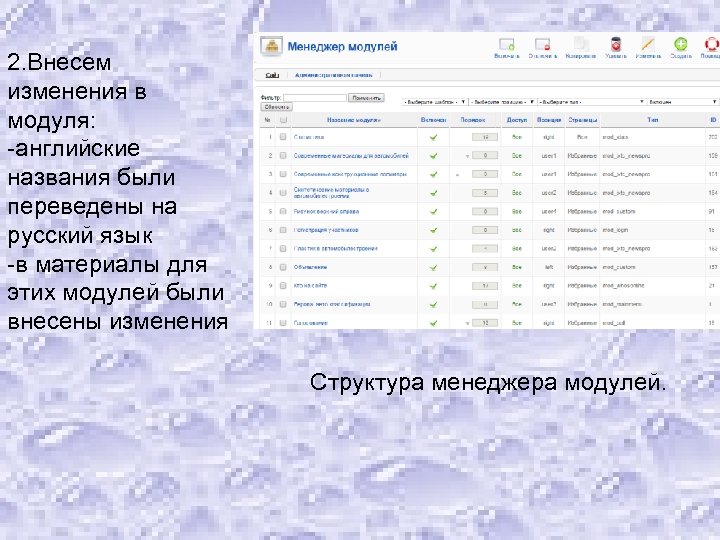The height and width of the screenshot is (540, 720).
Task: Click the Изменить pencil icon
Action: 648,45
